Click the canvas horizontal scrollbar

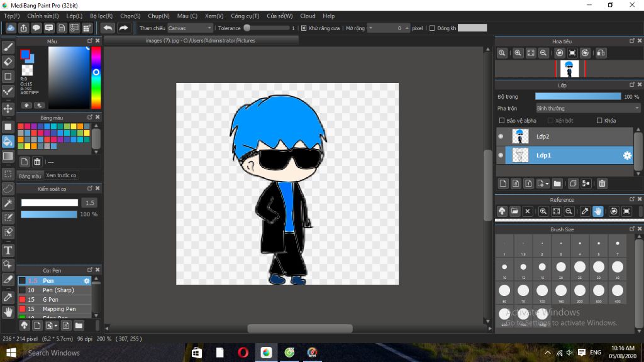300,328
